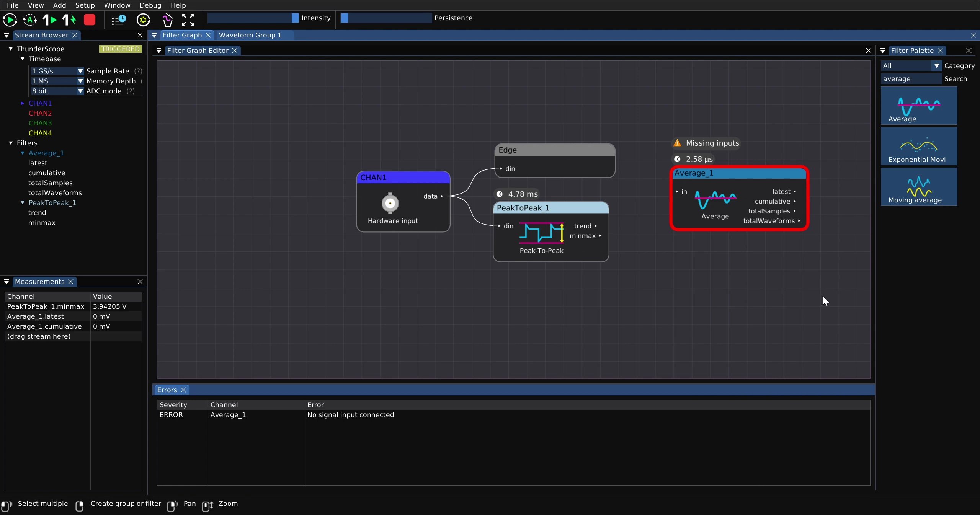The image size is (980, 515).
Task: Expand the CHAN1 tree entry
Action: [x=23, y=103]
